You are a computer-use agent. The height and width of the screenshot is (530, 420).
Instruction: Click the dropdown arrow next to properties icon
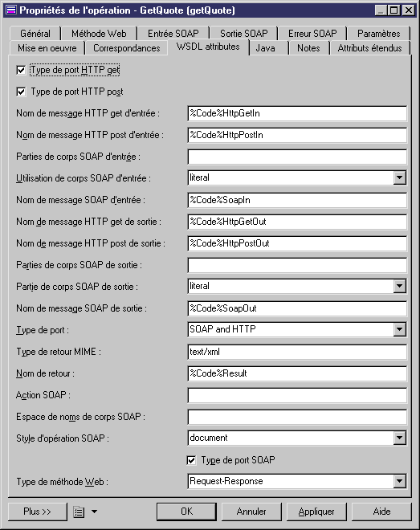(94, 512)
